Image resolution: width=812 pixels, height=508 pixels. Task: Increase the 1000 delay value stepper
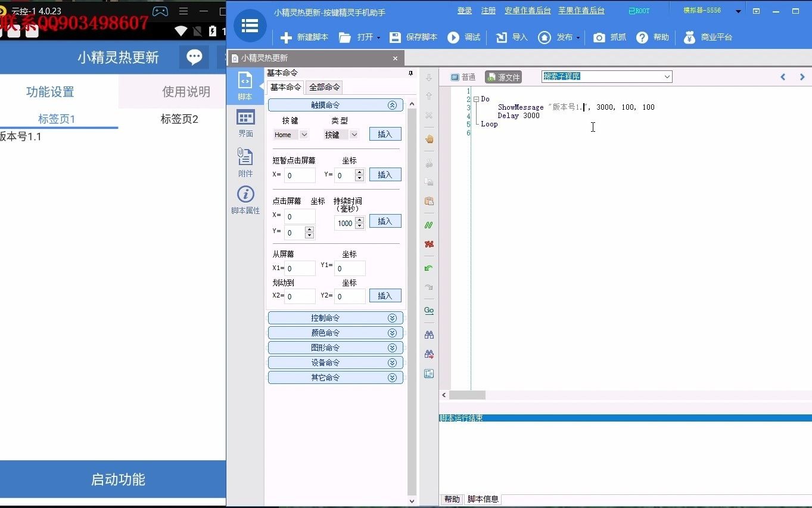(360, 218)
